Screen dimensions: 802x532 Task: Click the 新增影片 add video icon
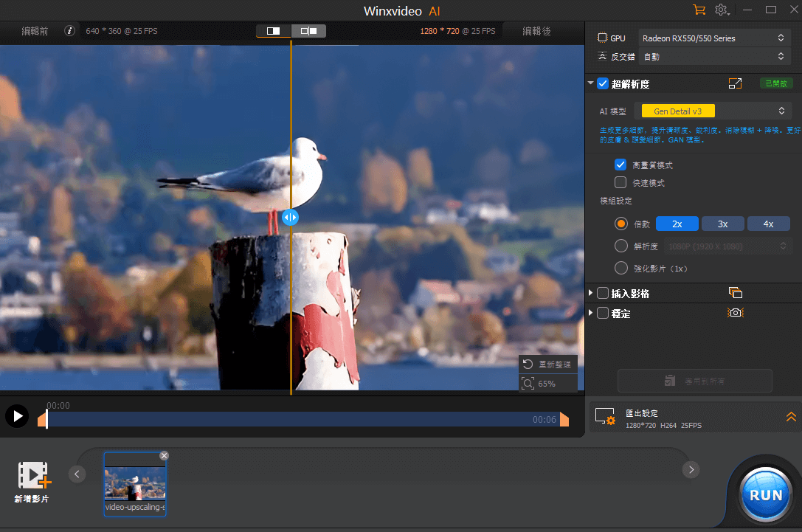coord(34,475)
